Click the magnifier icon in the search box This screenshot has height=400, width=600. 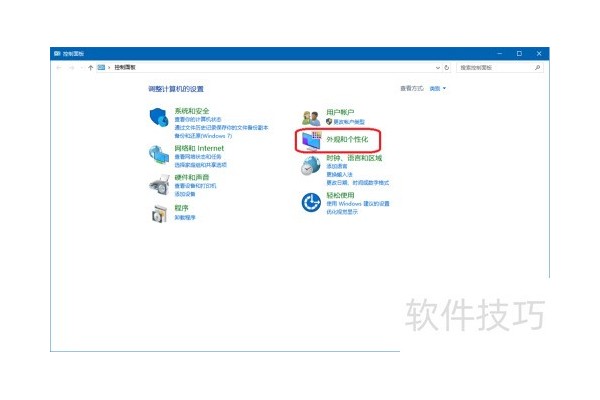click(538, 67)
